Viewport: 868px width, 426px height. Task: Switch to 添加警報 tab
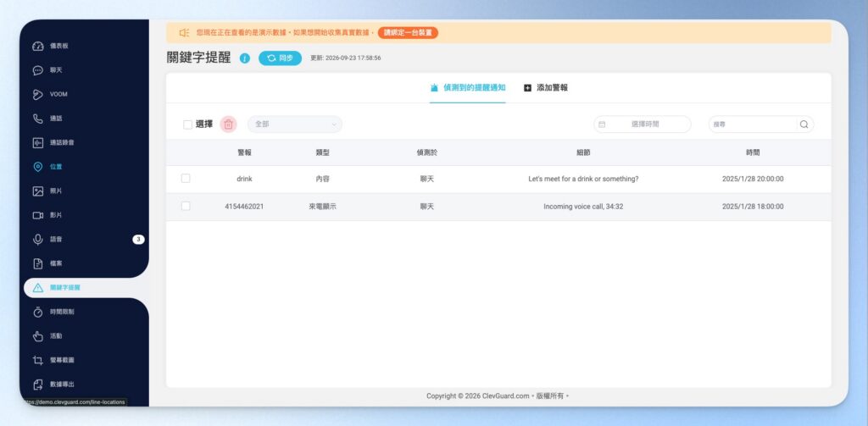coord(546,87)
